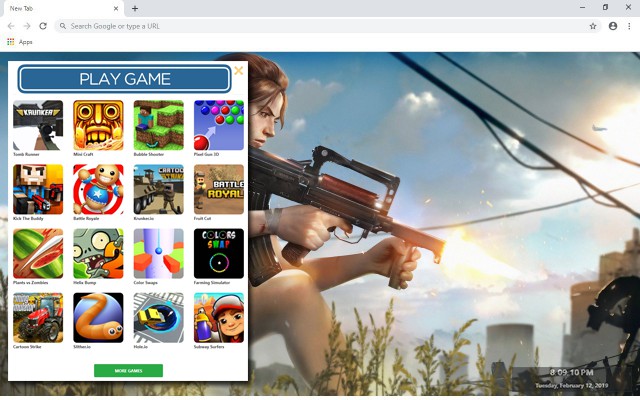Click the PLAY GAME banner button

pos(124,79)
